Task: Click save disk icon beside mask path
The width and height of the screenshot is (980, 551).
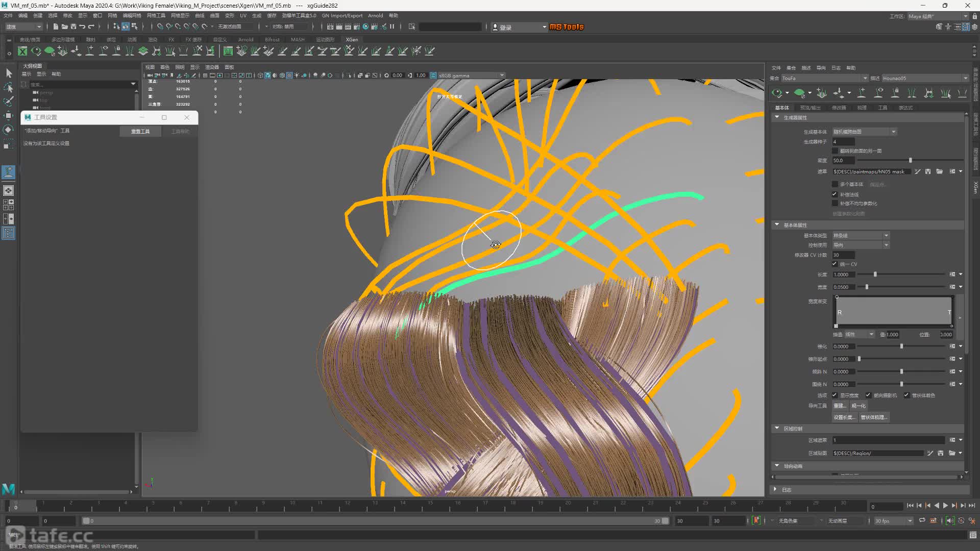Action: click(928, 171)
